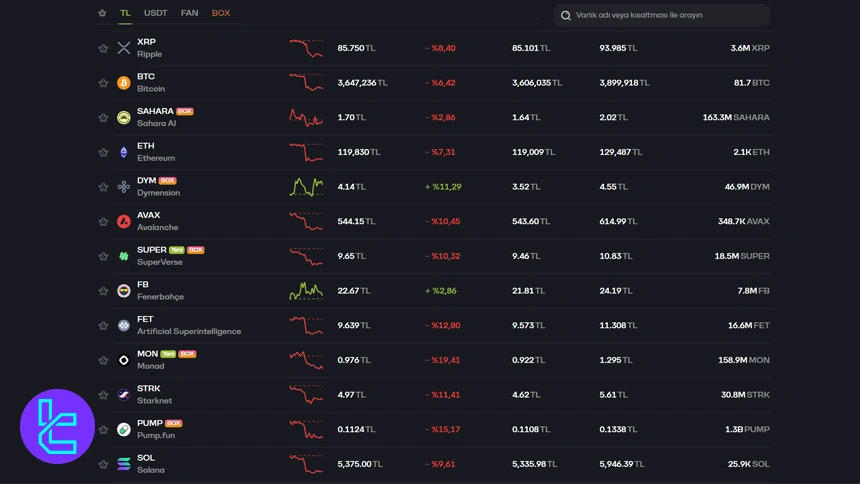Click the Avalanche red logo icon

click(124, 221)
